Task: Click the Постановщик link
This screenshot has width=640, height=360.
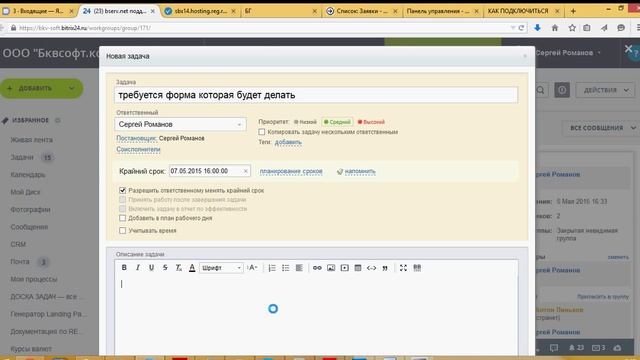Action: [x=136, y=138]
